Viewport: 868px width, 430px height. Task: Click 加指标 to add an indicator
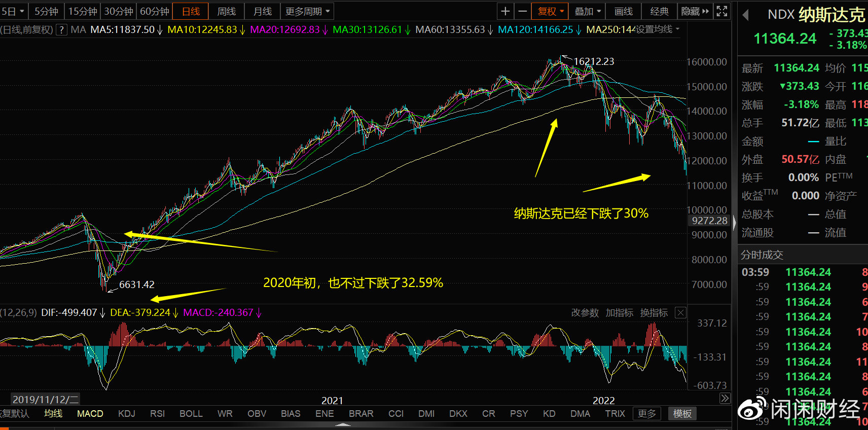pyautogui.click(x=620, y=313)
